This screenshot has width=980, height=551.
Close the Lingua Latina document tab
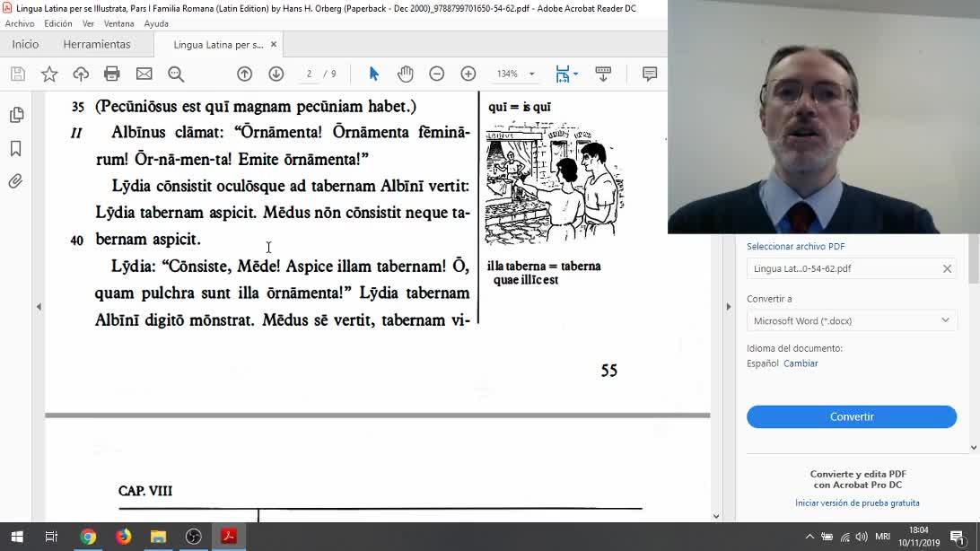274,44
